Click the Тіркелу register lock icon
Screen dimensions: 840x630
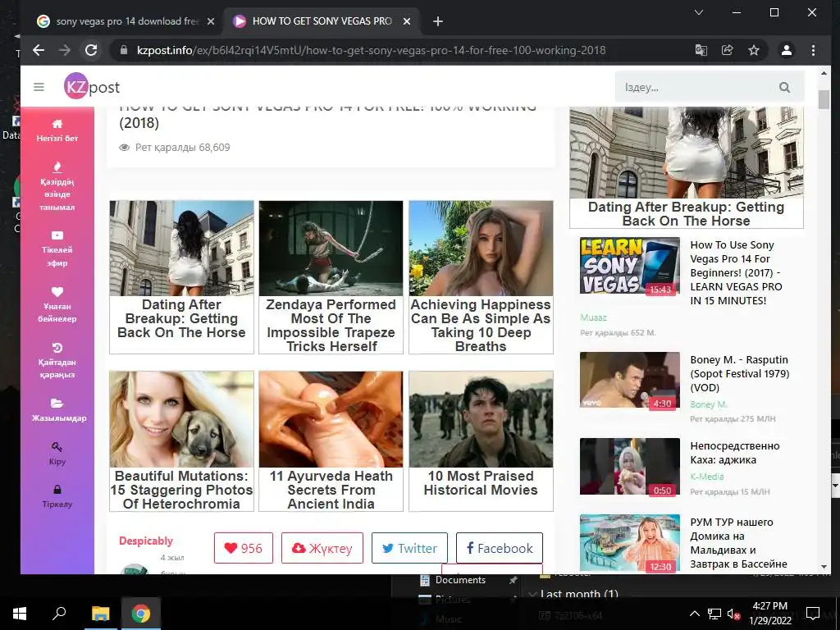pyautogui.click(x=57, y=489)
